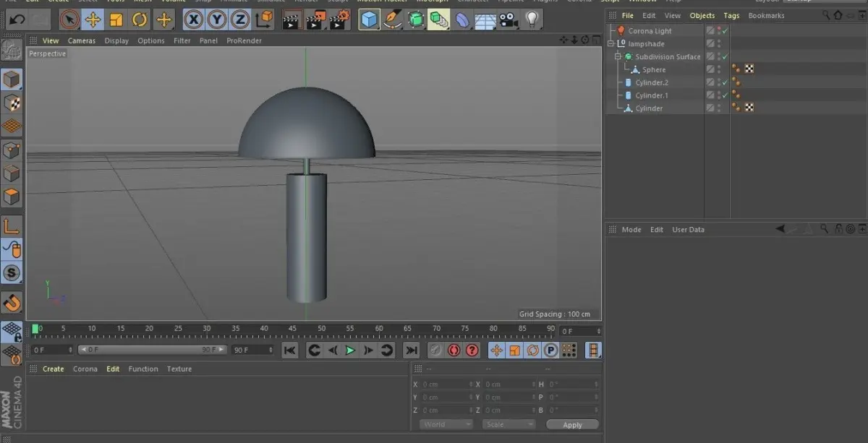Open the Material Manager Create menu
Screen dimensions: 868x443
pos(53,369)
